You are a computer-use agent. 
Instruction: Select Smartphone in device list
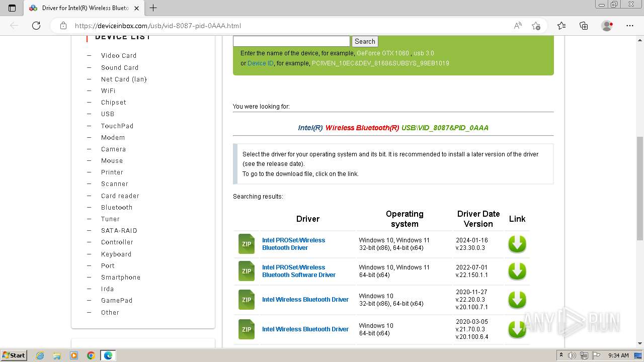pos(121,278)
